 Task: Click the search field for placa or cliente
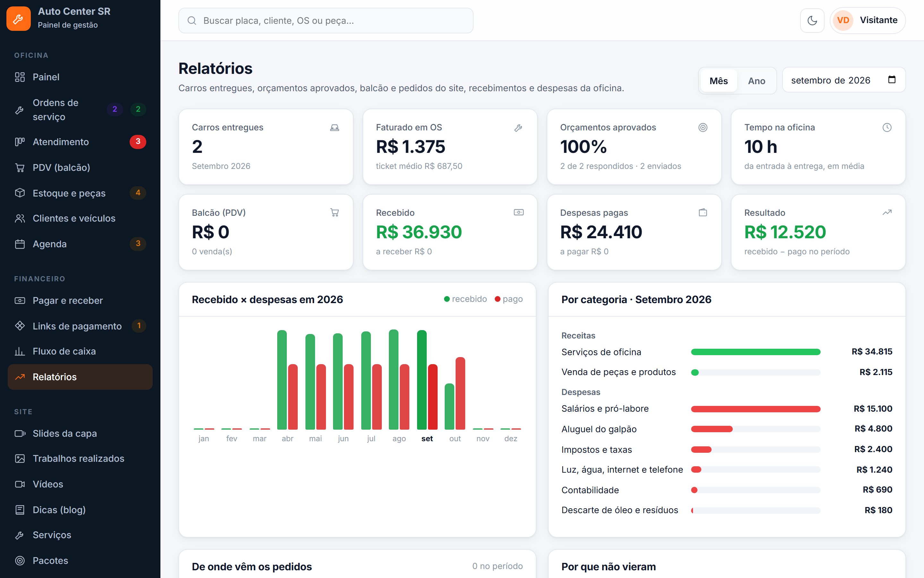pyautogui.click(x=326, y=21)
